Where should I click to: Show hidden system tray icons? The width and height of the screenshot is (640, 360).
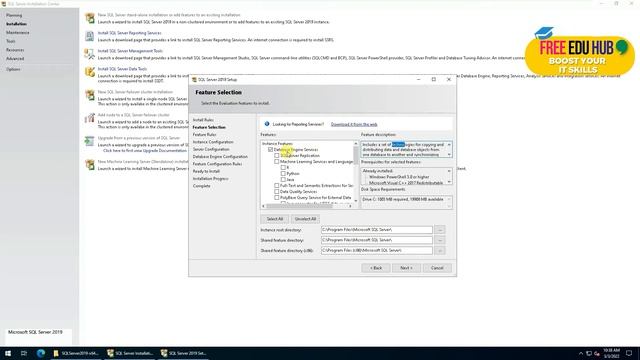[x=580, y=353]
